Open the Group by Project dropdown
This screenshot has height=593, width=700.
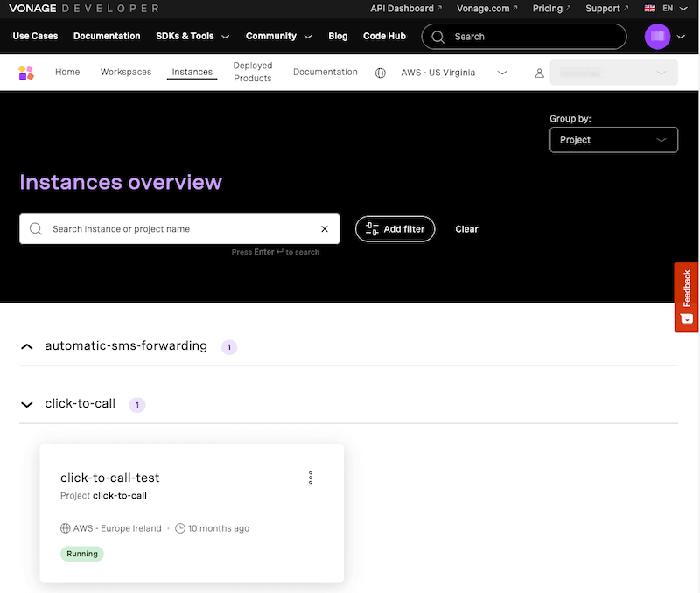point(613,140)
